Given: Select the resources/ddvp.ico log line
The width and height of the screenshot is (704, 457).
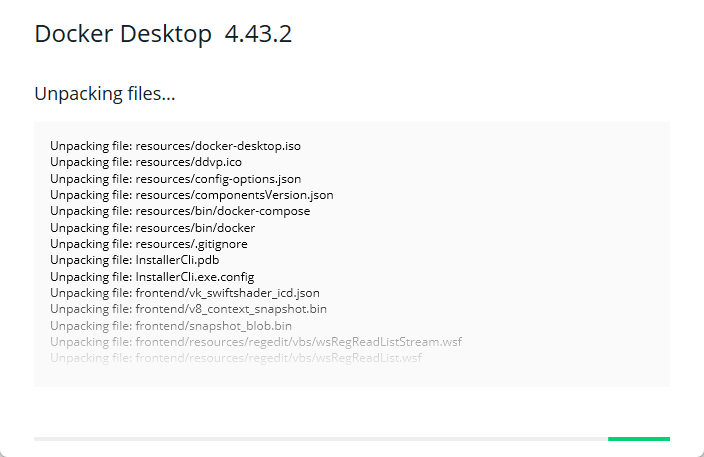Looking at the screenshot, I should point(146,162).
